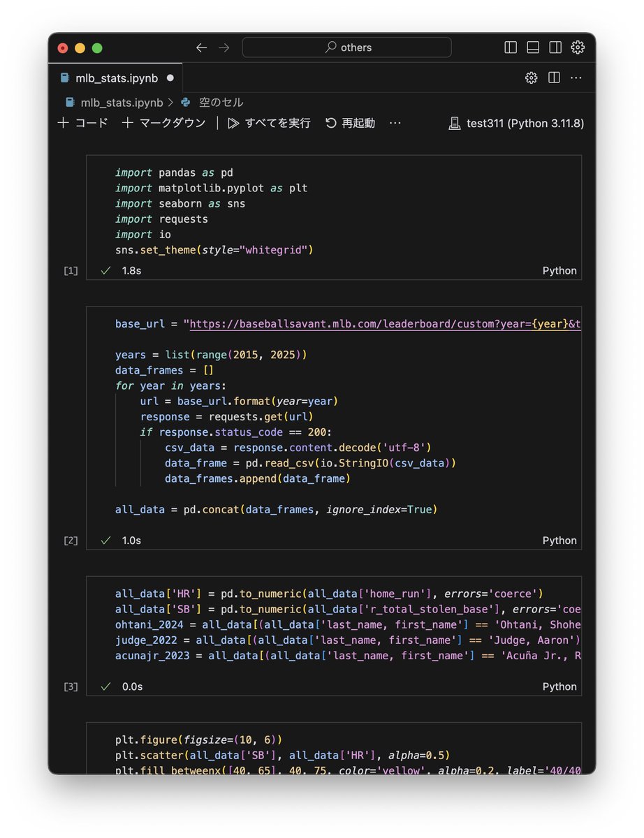Click mlb_stats.ipynb in the breadcrumb
644x838 pixels.
tap(121, 102)
